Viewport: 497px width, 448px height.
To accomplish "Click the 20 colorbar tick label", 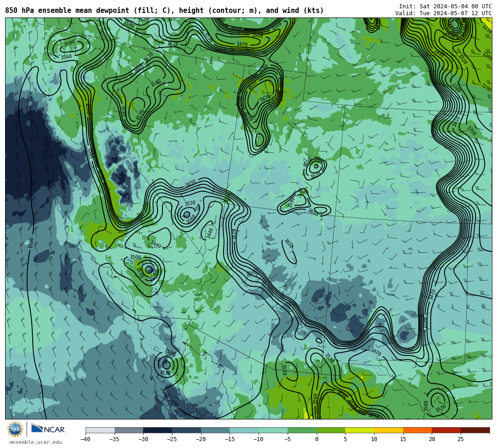I will (x=432, y=439).
